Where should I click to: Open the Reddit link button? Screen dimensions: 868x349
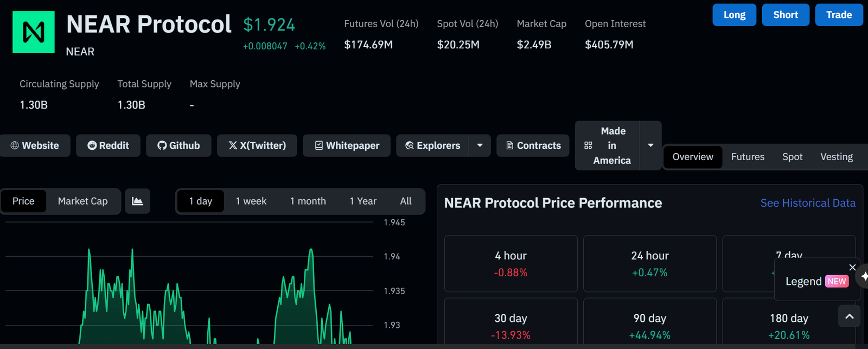click(x=108, y=145)
